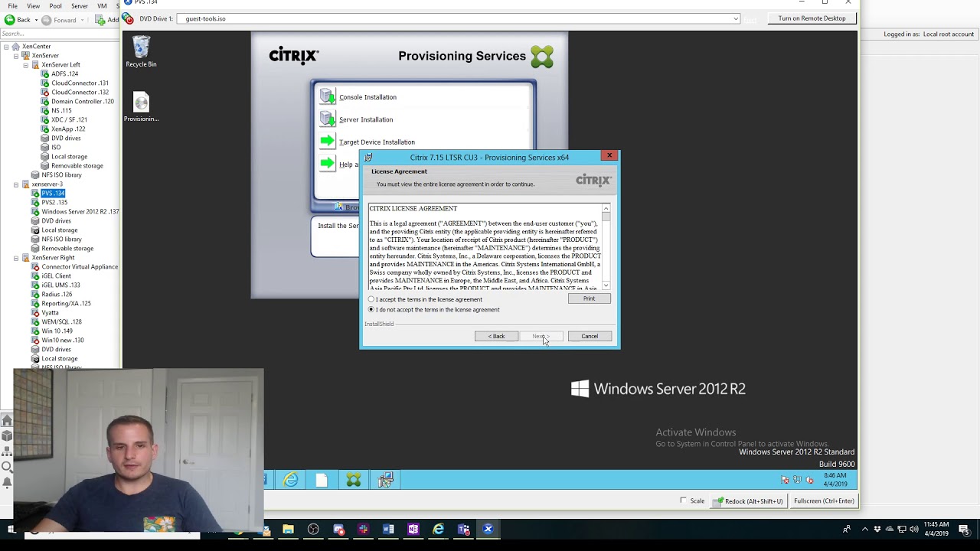Collapse the XenServer Left host
980x551 pixels.
tap(25, 65)
